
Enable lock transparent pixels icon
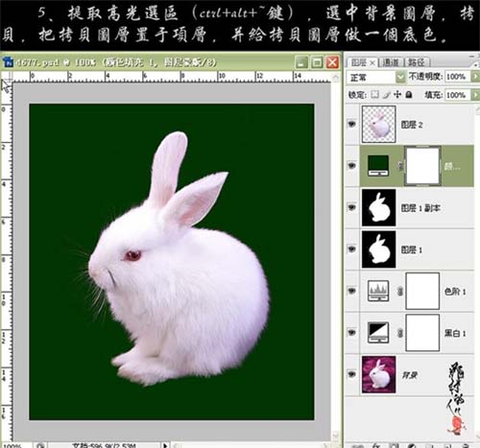click(x=374, y=95)
